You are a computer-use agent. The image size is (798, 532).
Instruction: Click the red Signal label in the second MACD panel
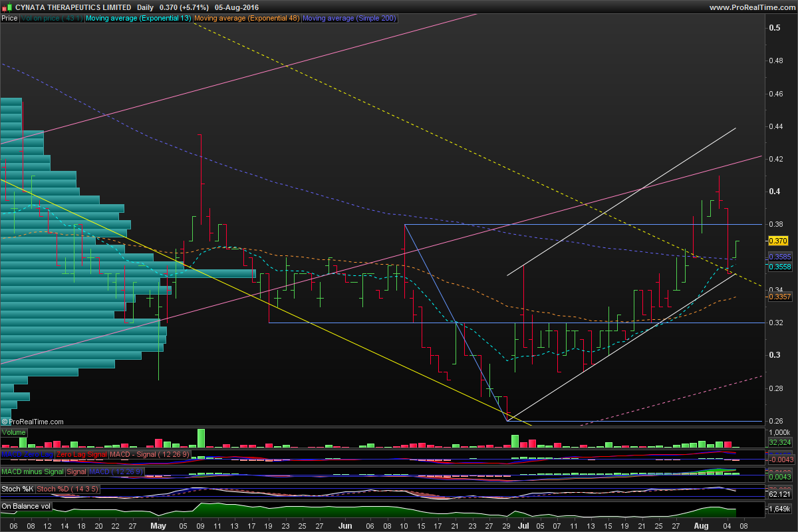tap(76, 471)
